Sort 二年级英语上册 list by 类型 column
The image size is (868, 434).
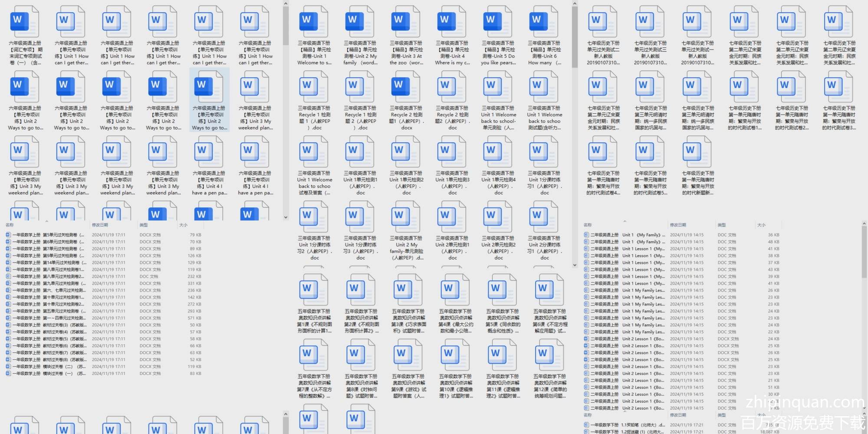point(722,225)
